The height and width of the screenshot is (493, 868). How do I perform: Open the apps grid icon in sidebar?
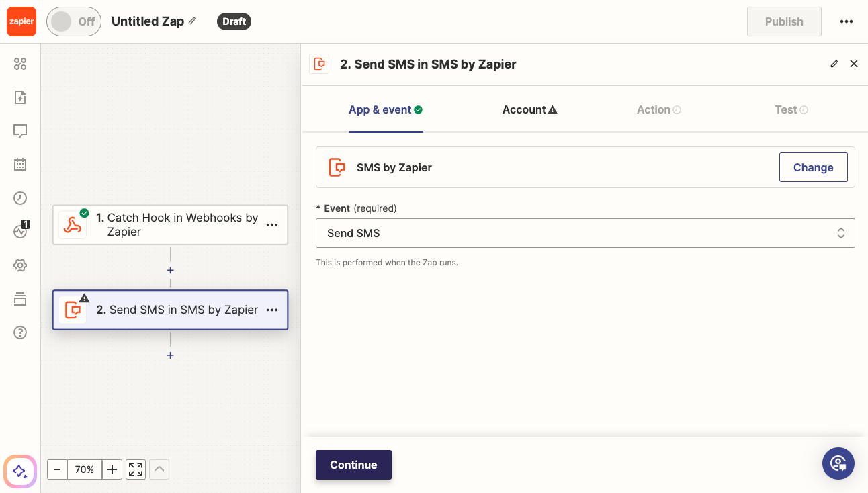pos(20,64)
